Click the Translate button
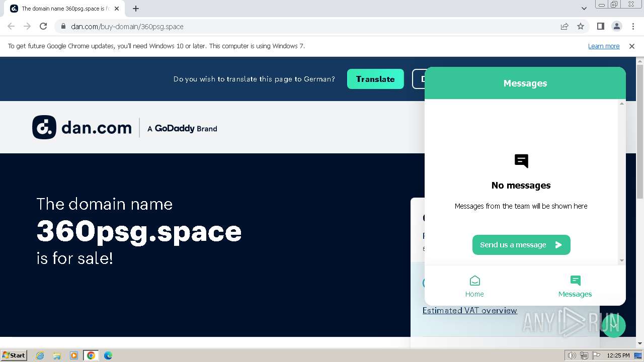 click(x=375, y=79)
